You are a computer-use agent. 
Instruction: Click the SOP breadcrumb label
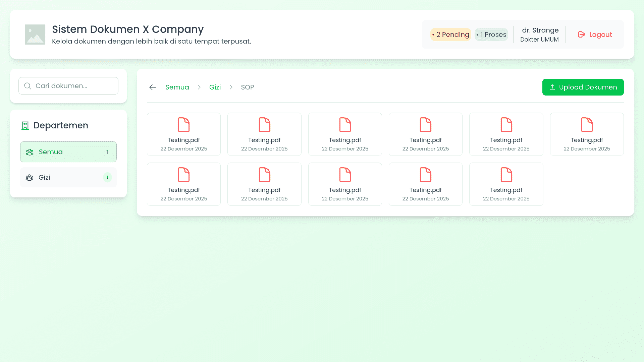click(x=248, y=87)
